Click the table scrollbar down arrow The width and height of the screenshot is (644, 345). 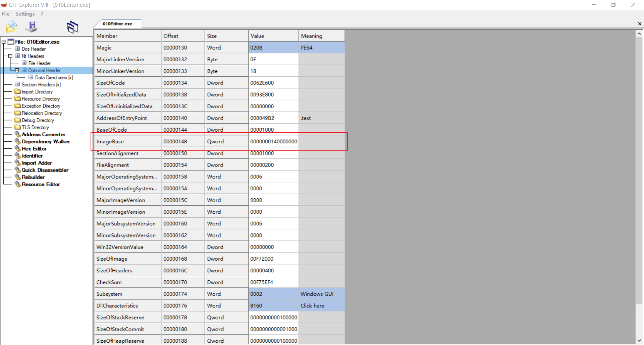(639, 341)
